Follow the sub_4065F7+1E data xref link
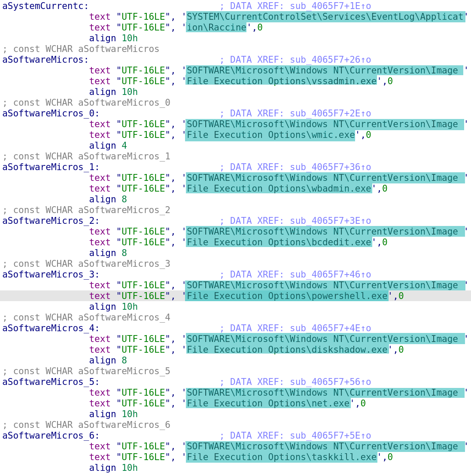Image resolution: width=471 pixels, height=476 pixels. pos(330,6)
